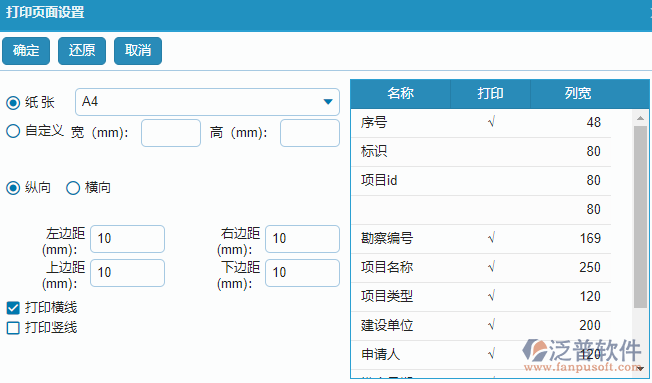Click the 还原 restore button
The image size is (652, 383).
pyautogui.click(x=82, y=51)
